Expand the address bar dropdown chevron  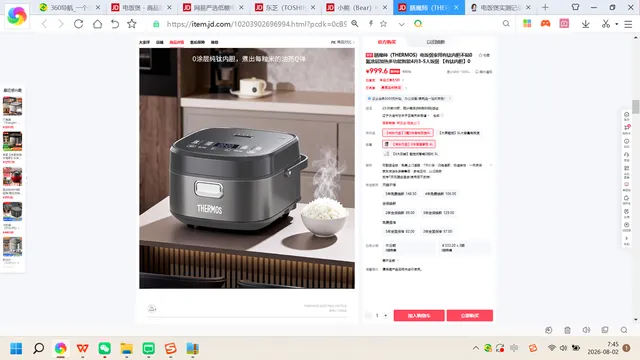(x=402, y=24)
